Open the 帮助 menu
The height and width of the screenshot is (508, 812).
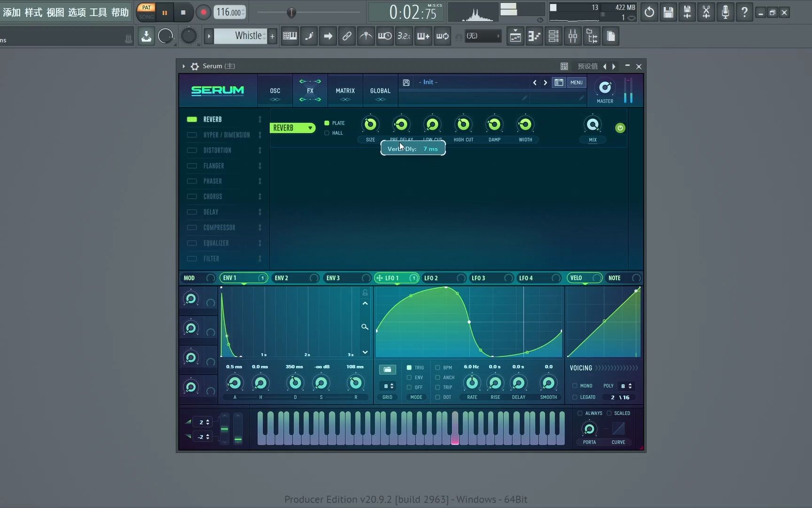pyautogui.click(x=120, y=12)
